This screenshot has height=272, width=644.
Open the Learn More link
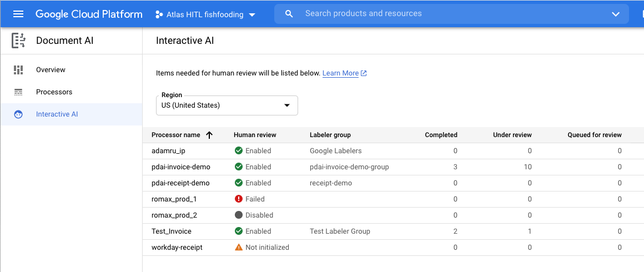(x=340, y=73)
